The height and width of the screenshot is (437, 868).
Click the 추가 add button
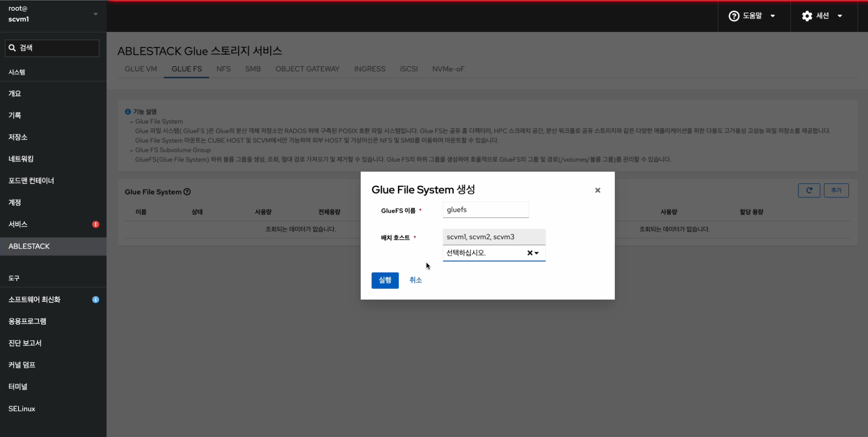pyautogui.click(x=836, y=190)
